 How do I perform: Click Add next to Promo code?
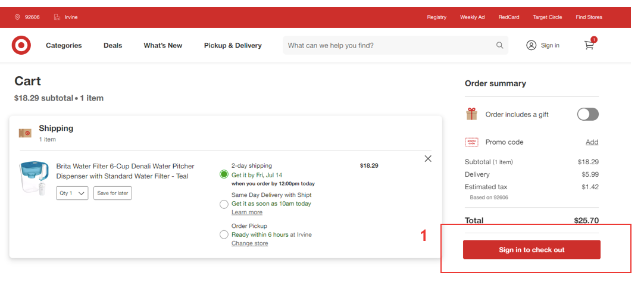[x=592, y=142]
